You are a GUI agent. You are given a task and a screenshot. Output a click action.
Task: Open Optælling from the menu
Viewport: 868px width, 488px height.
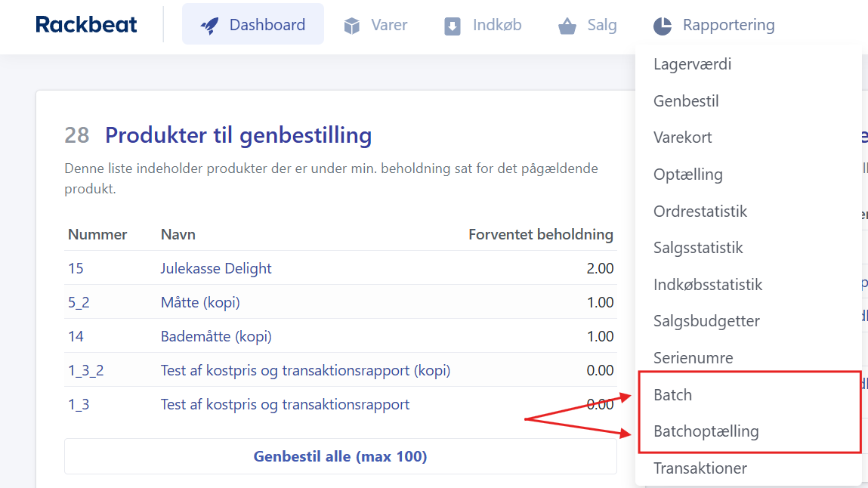click(x=687, y=175)
